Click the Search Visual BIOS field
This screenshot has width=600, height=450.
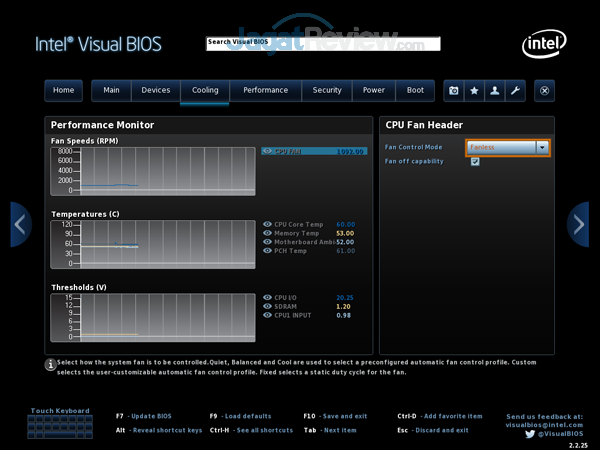click(322, 43)
